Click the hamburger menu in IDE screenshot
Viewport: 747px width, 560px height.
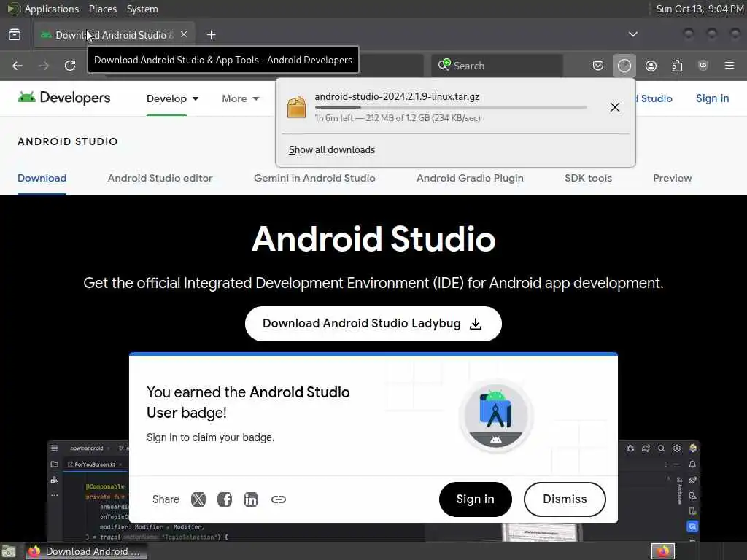pyautogui.click(x=54, y=448)
